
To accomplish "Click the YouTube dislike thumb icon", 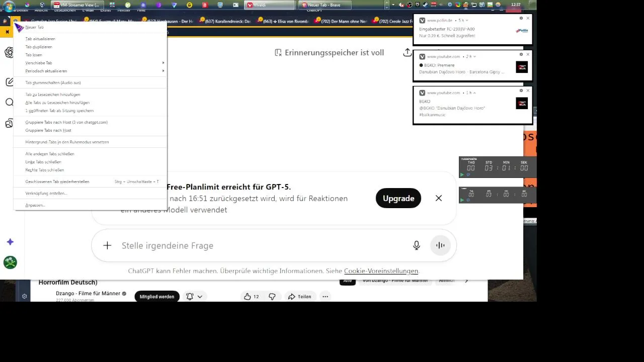I will [x=272, y=297].
